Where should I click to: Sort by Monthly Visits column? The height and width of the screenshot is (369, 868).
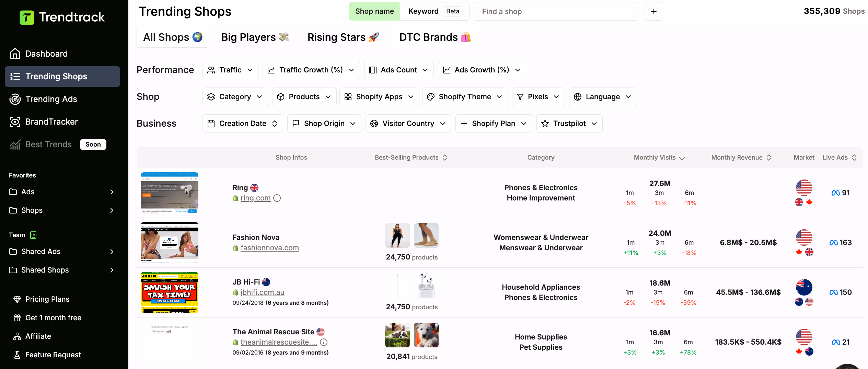659,158
